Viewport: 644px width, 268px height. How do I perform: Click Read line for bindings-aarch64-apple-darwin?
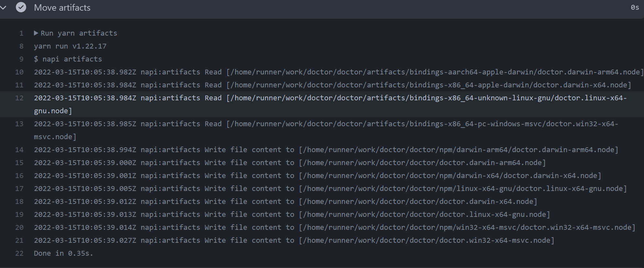(x=339, y=72)
